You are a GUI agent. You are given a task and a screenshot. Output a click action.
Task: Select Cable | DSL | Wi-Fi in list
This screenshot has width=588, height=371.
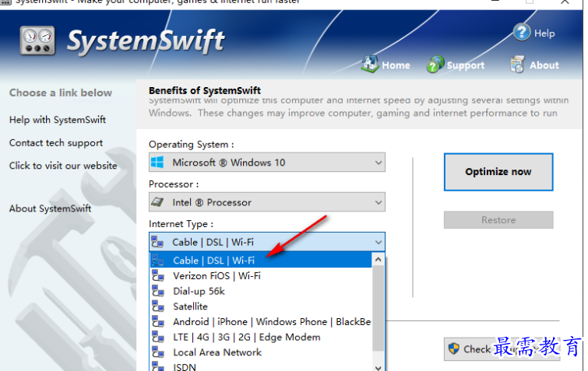click(x=261, y=261)
